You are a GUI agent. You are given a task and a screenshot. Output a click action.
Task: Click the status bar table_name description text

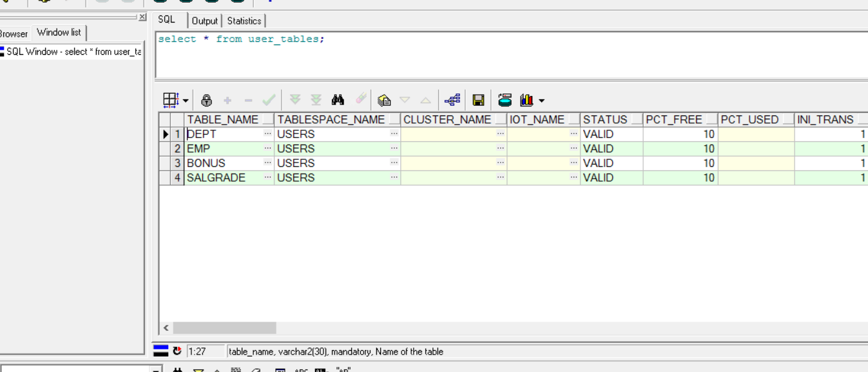(336, 351)
